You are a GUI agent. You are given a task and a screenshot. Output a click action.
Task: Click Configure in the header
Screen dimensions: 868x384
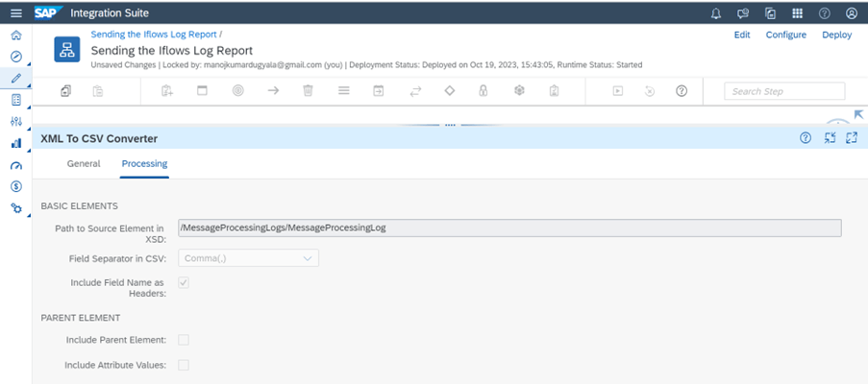[x=786, y=35]
